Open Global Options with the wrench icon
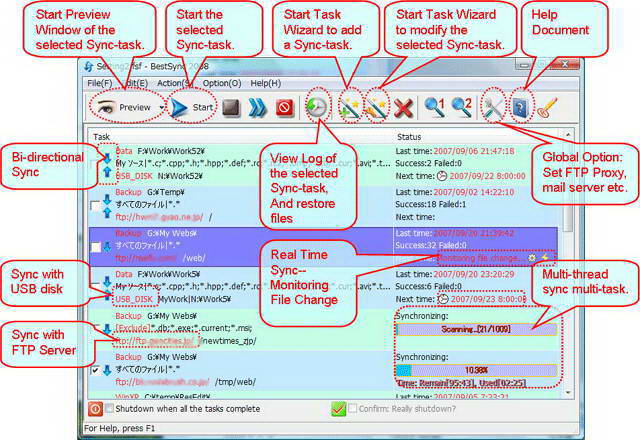 coord(493,108)
